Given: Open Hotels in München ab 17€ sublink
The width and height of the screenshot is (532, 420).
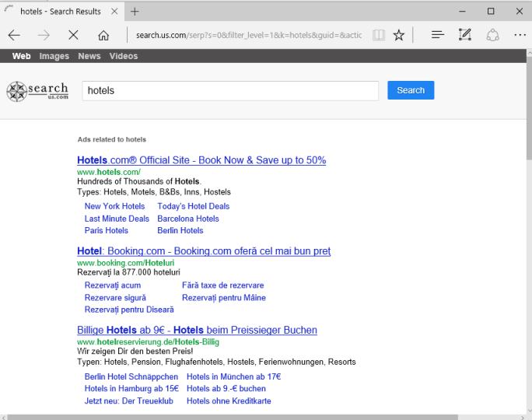Looking at the screenshot, I should [x=234, y=377].
